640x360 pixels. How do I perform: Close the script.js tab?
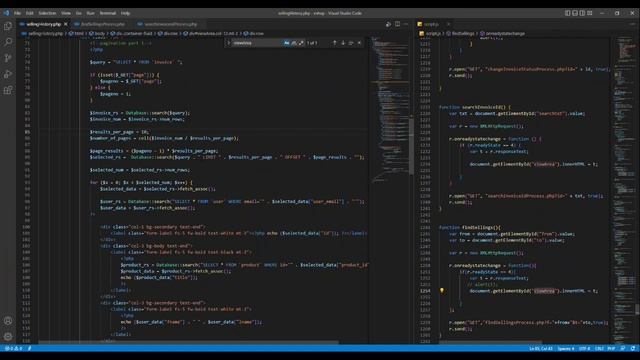click(448, 24)
